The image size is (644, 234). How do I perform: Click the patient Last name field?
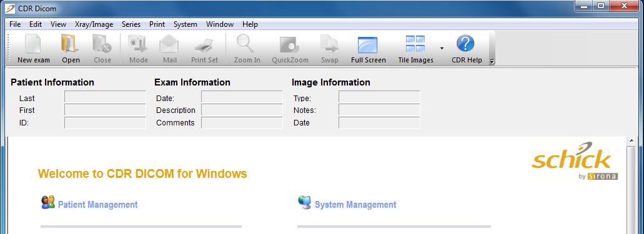click(x=105, y=97)
